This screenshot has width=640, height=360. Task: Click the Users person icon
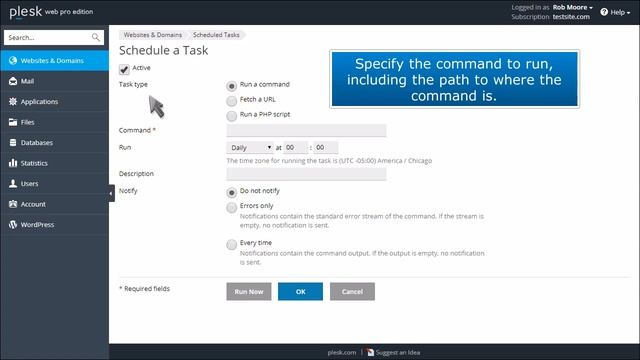click(13, 183)
